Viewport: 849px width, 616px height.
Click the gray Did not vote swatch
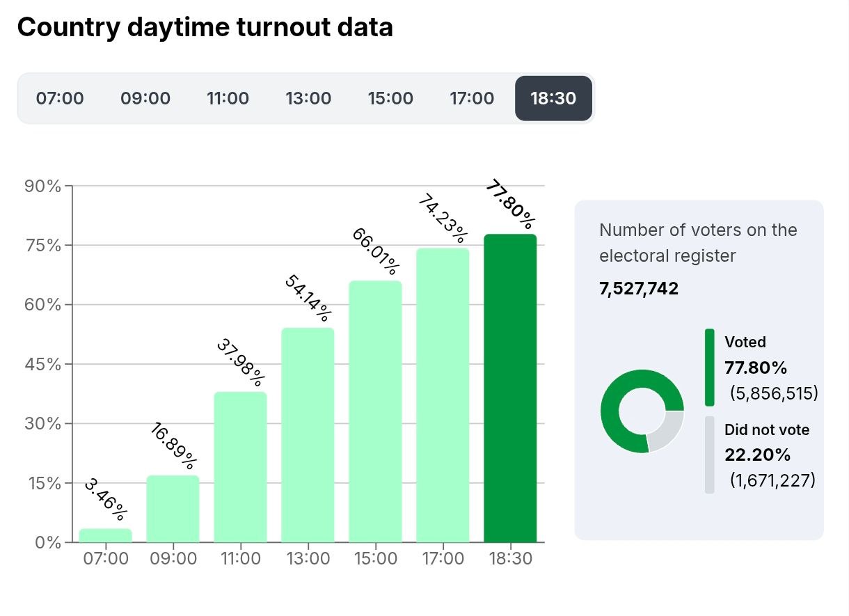point(709,455)
